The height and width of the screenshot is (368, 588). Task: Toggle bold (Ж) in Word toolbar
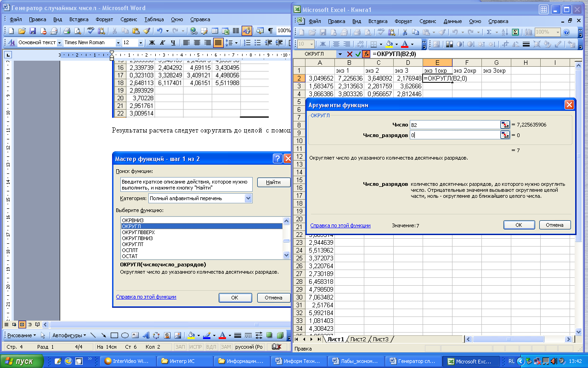point(152,43)
